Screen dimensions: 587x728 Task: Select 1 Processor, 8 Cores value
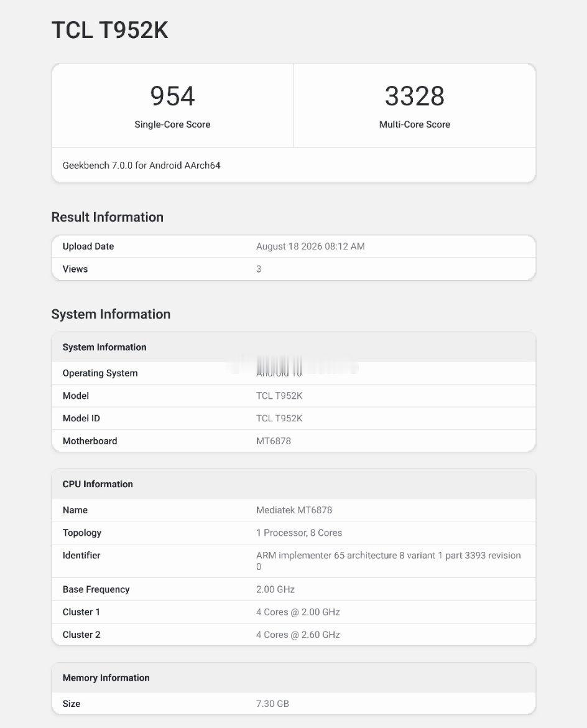coord(299,533)
